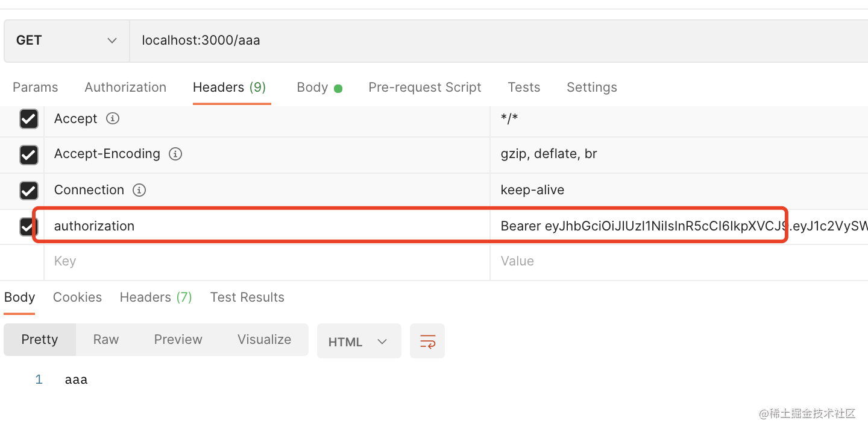Open the GET method dropdown
Image resolution: width=868 pixels, height=432 pixels.
coord(66,40)
